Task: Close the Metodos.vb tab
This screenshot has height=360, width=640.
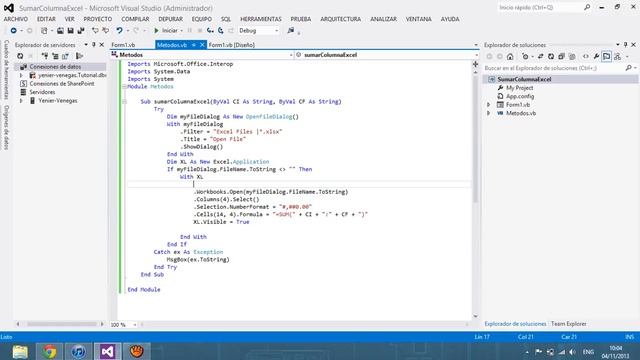Action: (202, 45)
